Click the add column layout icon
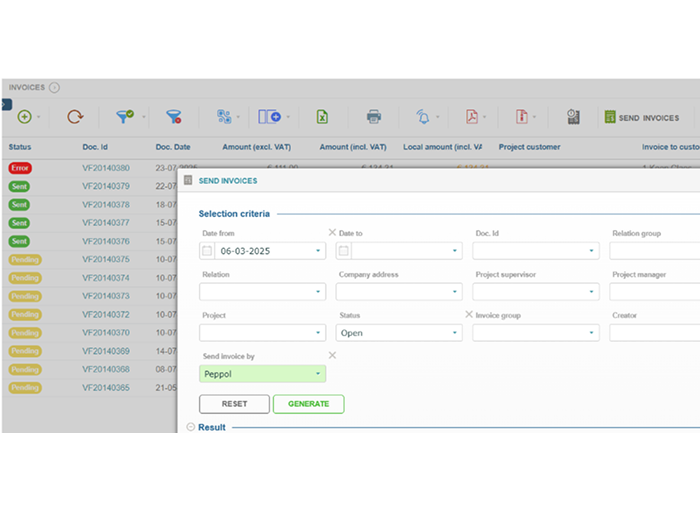Screen dimensions: 700x510 click(x=269, y=117)
